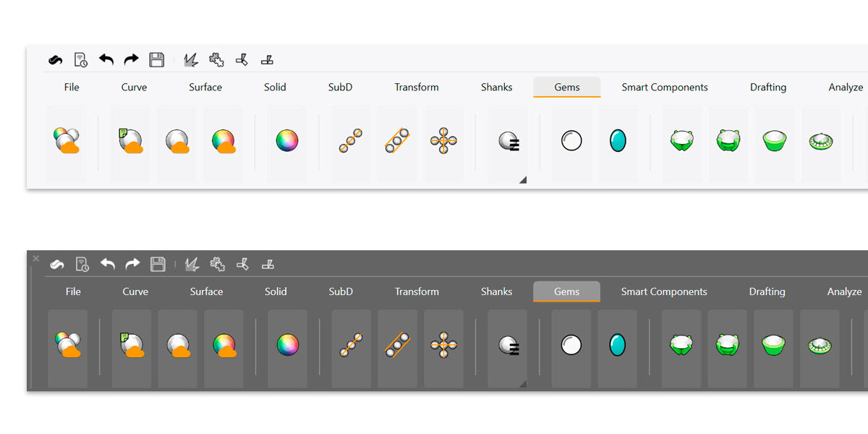
Task: Open the File tab in dark ribbon
Action: coord(73,292)
